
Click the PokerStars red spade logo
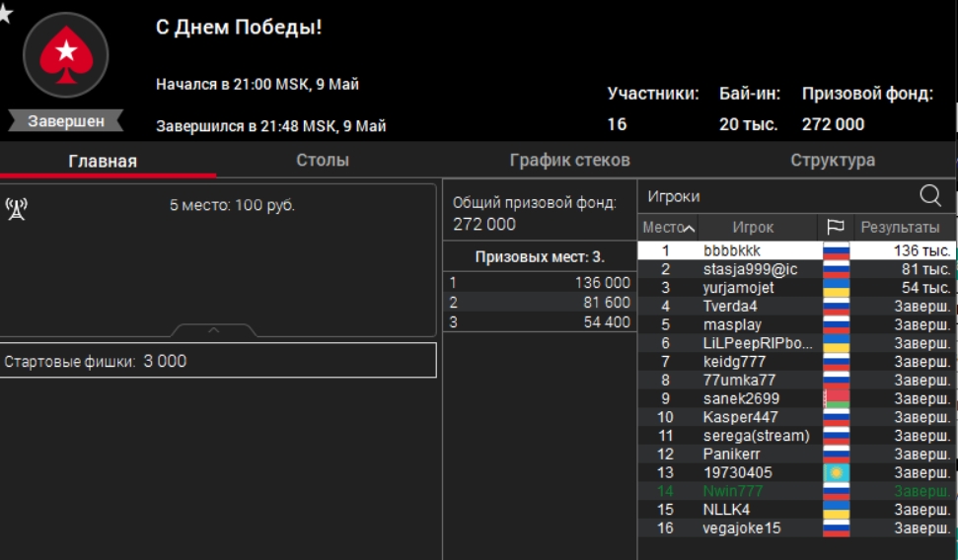65,54
